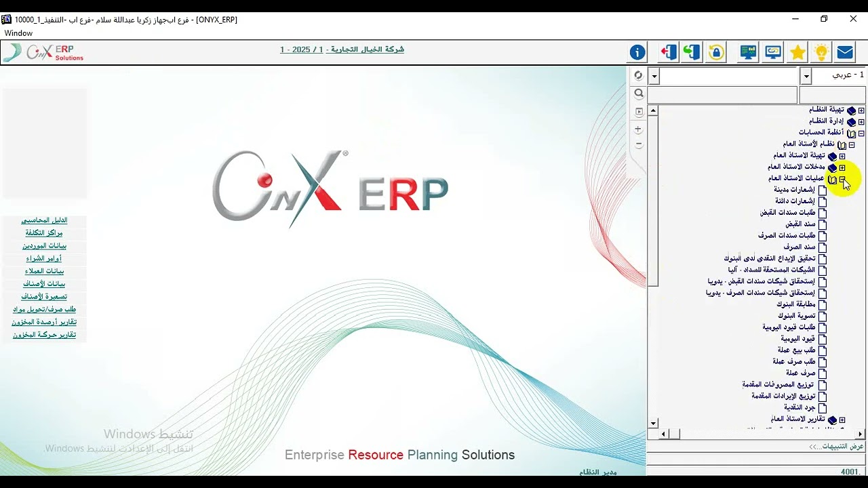868x488 pixels.
Task: Collapse the أنظمة الحسابات tree node
Action: (861, 134)
